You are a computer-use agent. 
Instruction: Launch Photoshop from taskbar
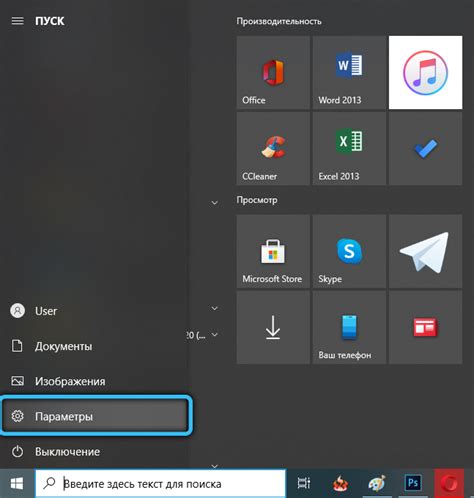pyautogui.click(x=413, y=483)
